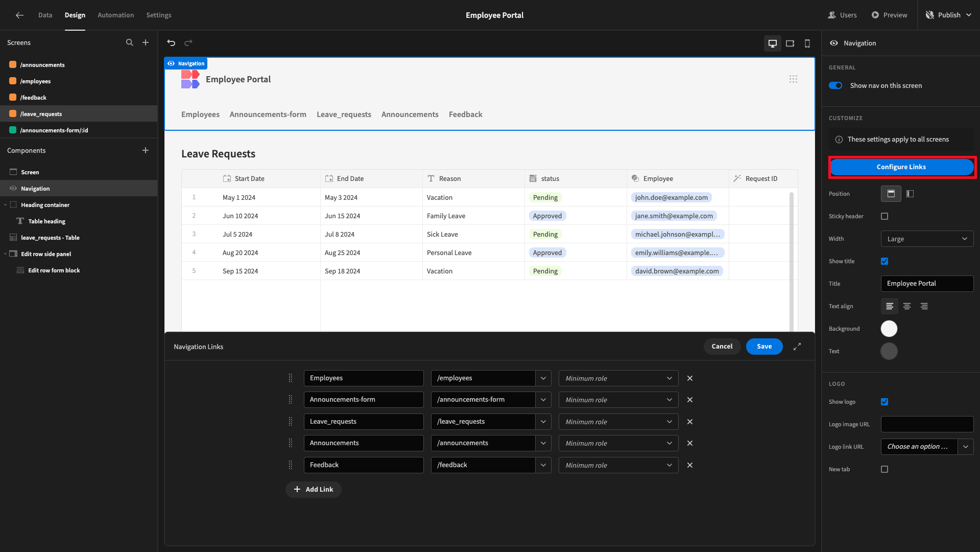Viewport: 980px width, 552px height.
Task: Click the Employee Portal logo image
Action: pyautogui.click(x=190, y=79)
